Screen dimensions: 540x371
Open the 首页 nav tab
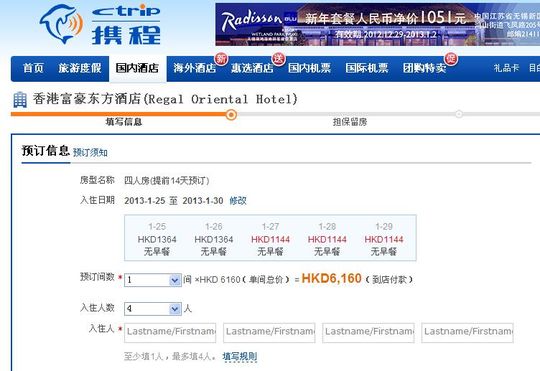pos(33,68)
